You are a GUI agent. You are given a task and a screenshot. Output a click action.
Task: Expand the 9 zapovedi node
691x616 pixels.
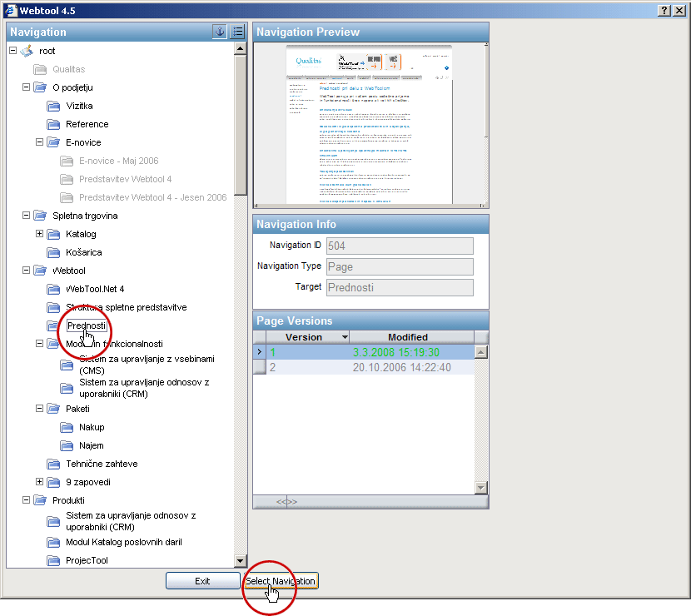tap(39, 482)
